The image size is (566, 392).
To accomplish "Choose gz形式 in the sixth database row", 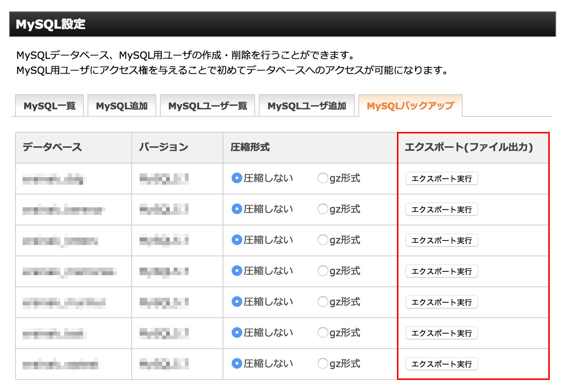I will (x=323, y=332).
